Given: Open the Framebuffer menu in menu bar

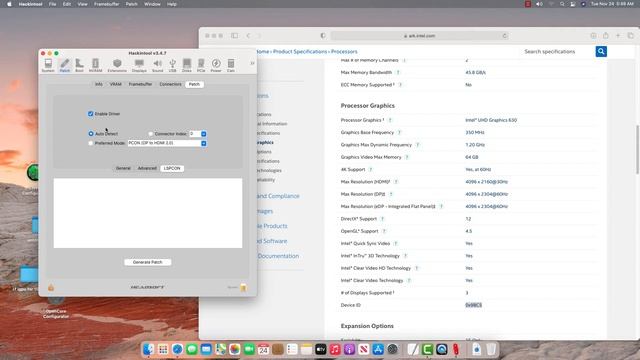Looking at the screenshot, I should (x=107, y=4).
